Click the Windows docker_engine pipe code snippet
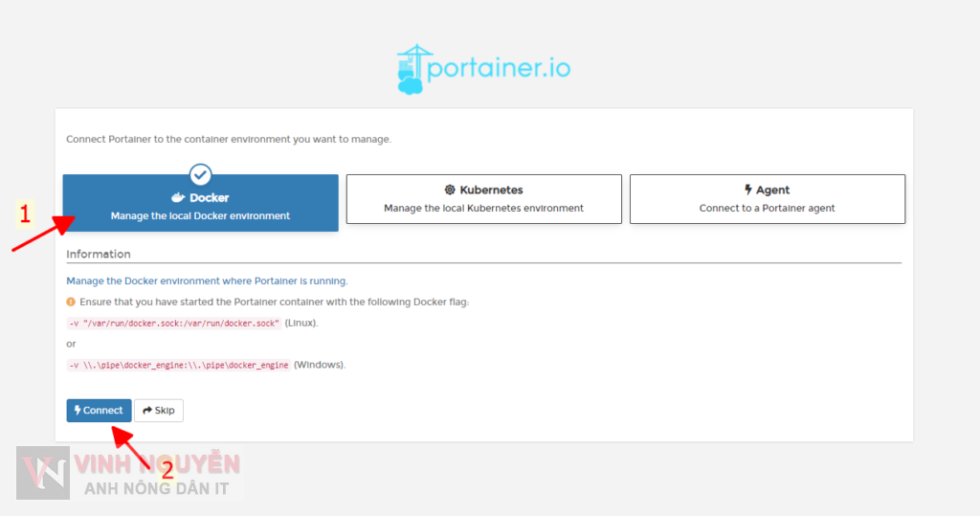980x516 pixels. pyautogui.click(x=178, y=366)
